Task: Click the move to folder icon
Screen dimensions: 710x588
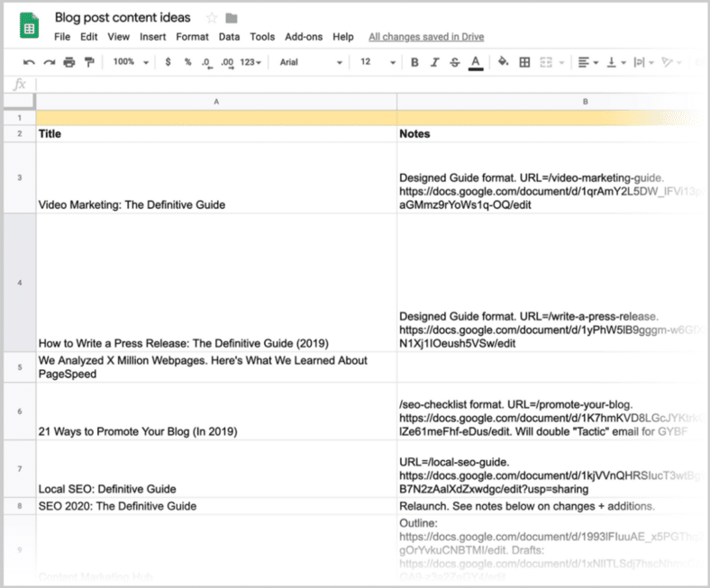Action: point(232,18)
